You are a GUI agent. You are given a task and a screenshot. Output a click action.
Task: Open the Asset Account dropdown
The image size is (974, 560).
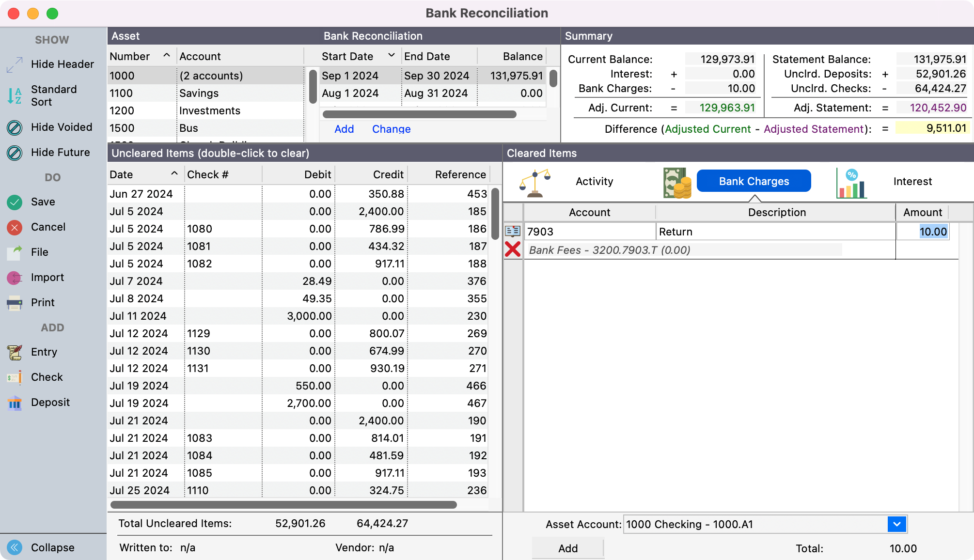[896, 524]
